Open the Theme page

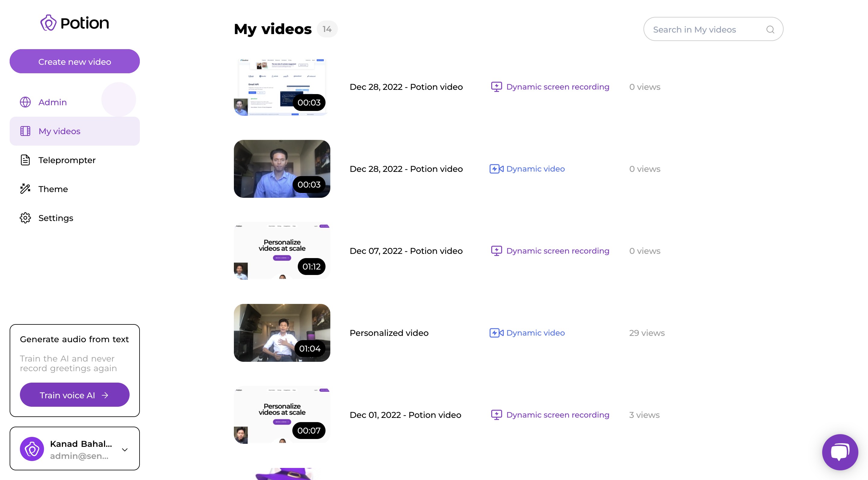[x=74, y=189]
